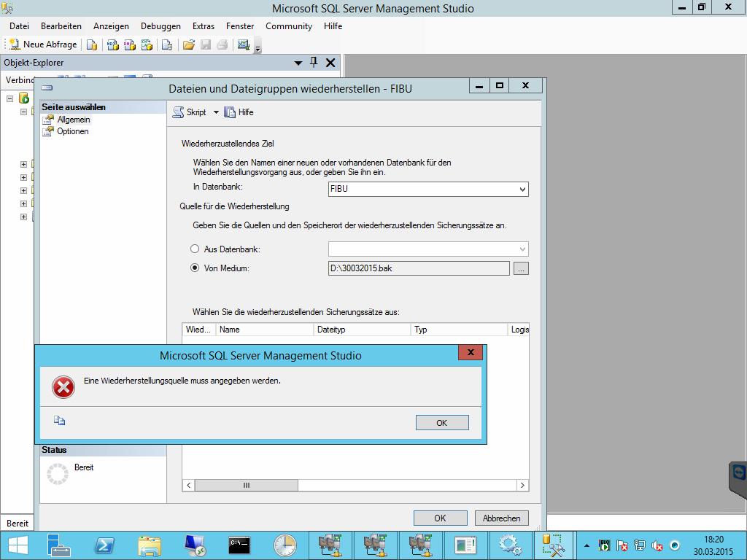Open the Fenster menu
The width and height of the screenshot is (747, 560).
pyautogui.click(x=240, y=26)
